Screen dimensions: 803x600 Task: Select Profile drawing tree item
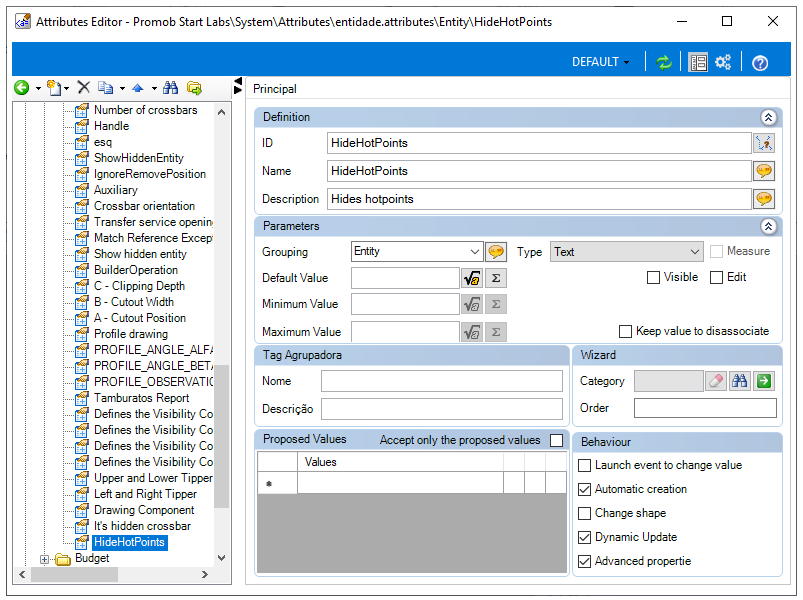[x=131, y=334]
